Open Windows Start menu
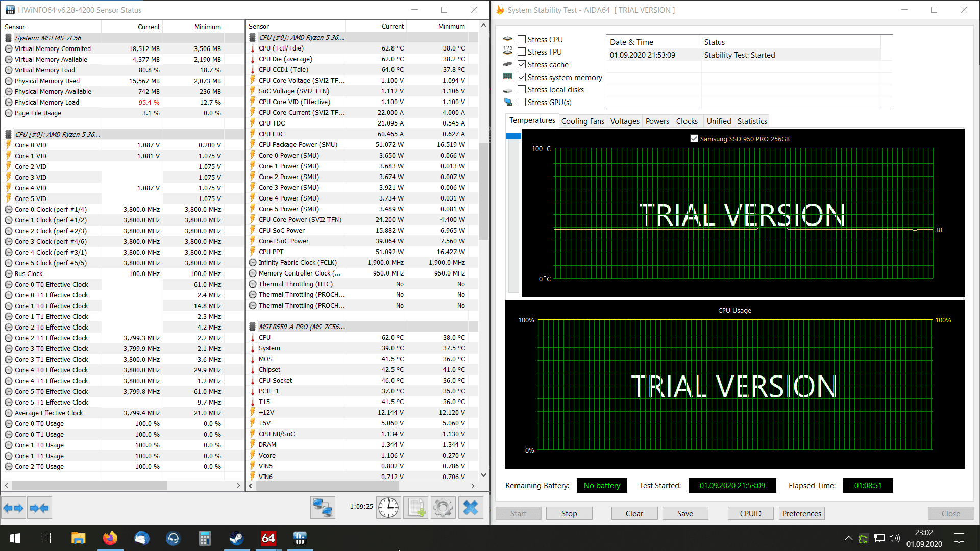Viewport: 980px width, 551px height. click(15, 538)
